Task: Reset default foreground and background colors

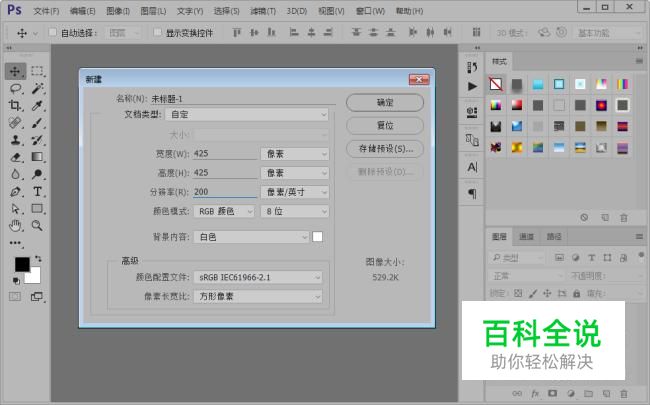Action: (x=16, y=281)
